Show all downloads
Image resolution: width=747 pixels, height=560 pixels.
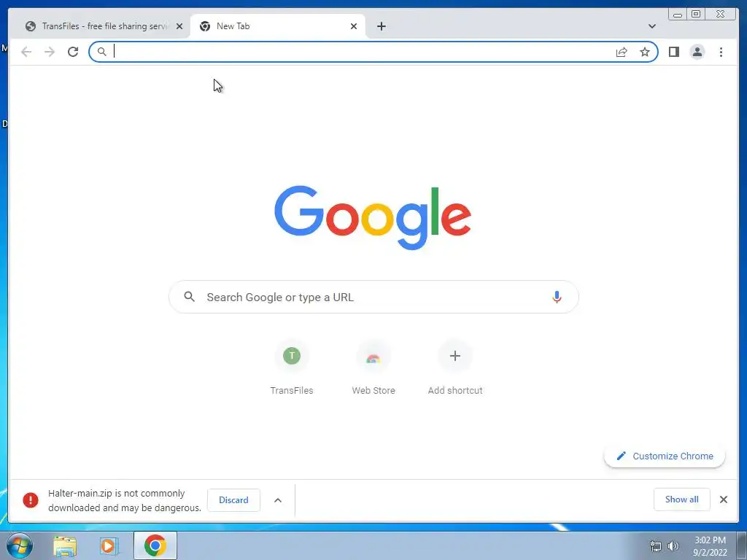pyautogui.click(x=682, y=499)
